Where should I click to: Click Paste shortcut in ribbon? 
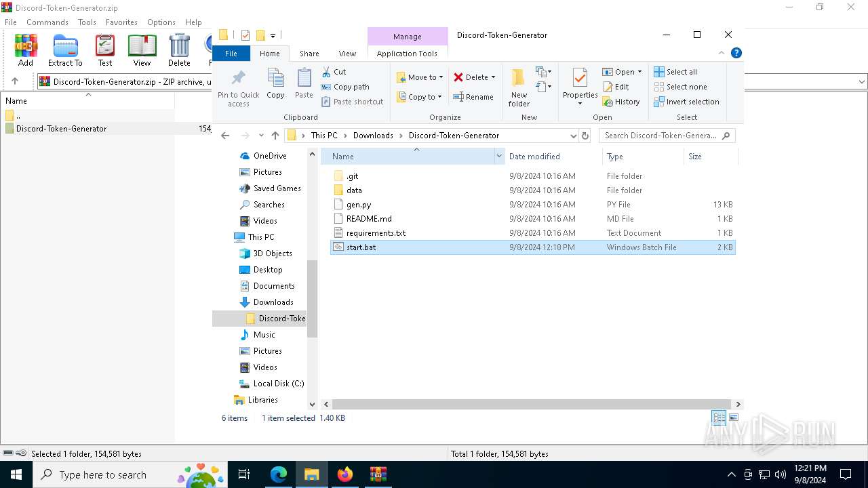point(352,102)
